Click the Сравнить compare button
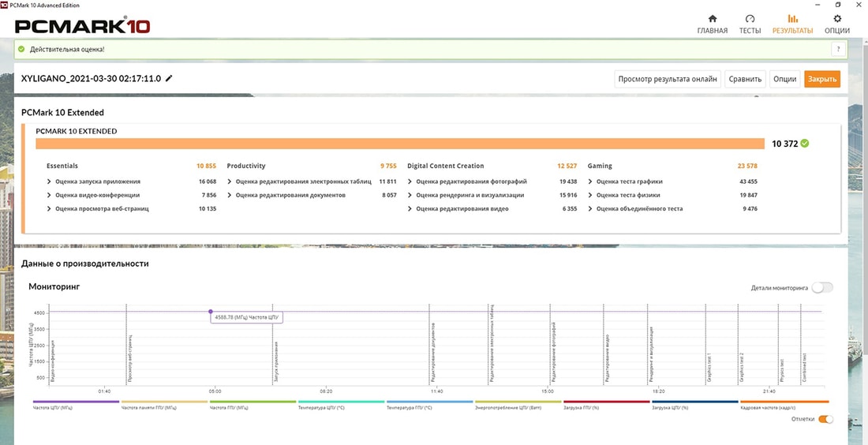868x445 pixels. click(x=745, y=79)
